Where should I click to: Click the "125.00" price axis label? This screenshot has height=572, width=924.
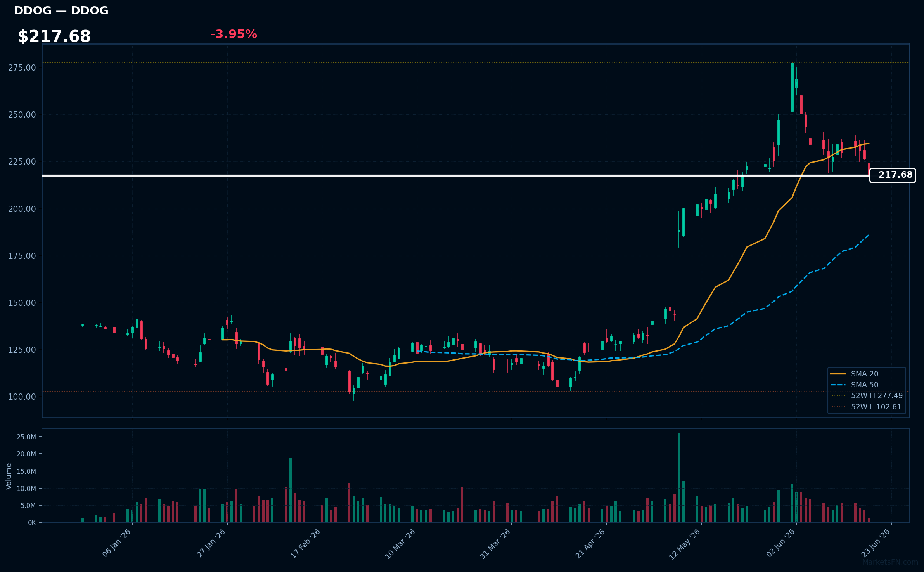(x=22, y=350)
